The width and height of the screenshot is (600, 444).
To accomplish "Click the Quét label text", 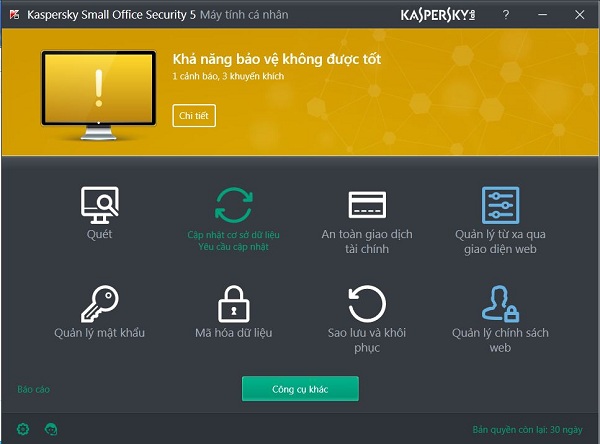I will (x=99, y=234).
